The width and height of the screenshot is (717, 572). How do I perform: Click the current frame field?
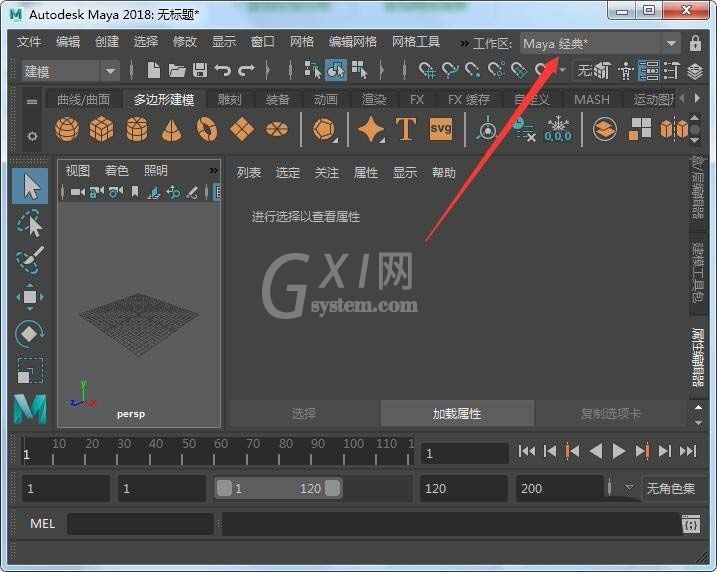(x=465, y=454)
